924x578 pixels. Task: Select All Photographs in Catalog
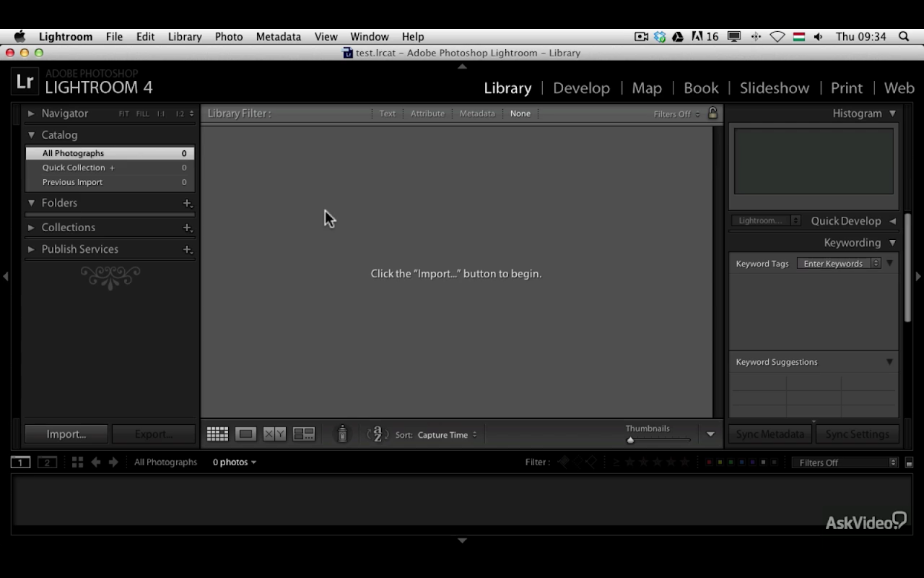coord(110,153)
